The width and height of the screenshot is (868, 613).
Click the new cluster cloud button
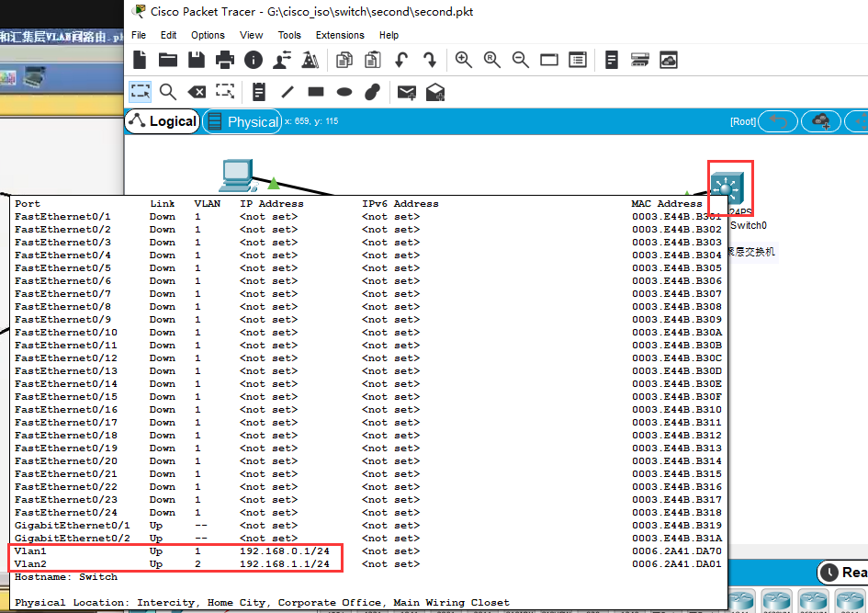[x=821, y=121]
